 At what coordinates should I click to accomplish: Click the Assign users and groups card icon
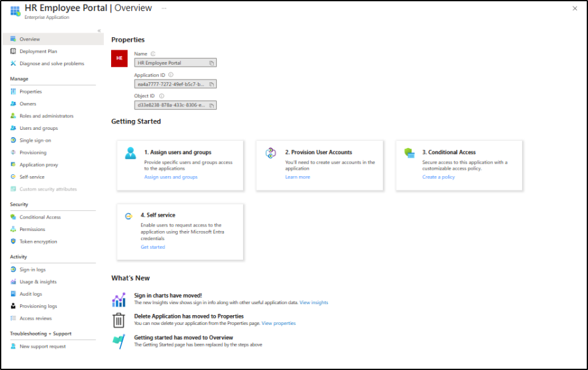pos(131,153)
